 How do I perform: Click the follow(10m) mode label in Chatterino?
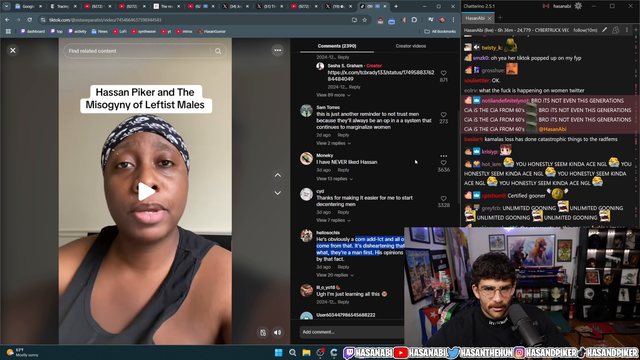[585, 30]
